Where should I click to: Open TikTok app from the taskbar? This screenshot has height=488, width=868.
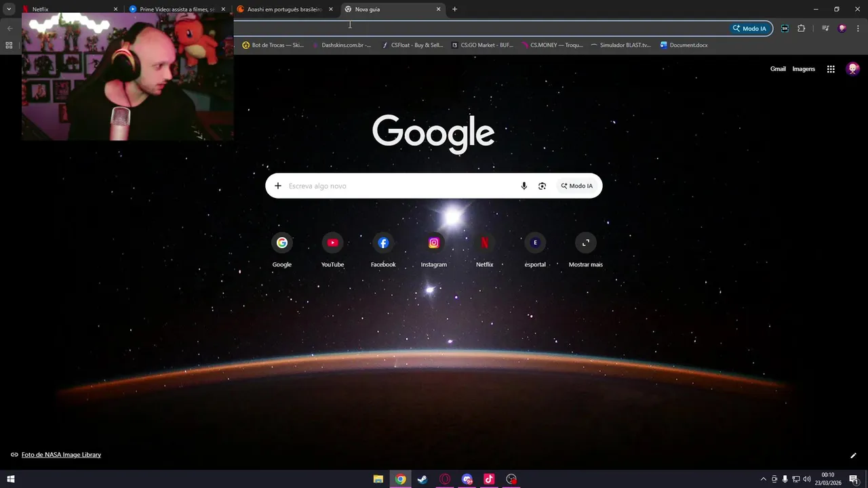tap(489, 479)
